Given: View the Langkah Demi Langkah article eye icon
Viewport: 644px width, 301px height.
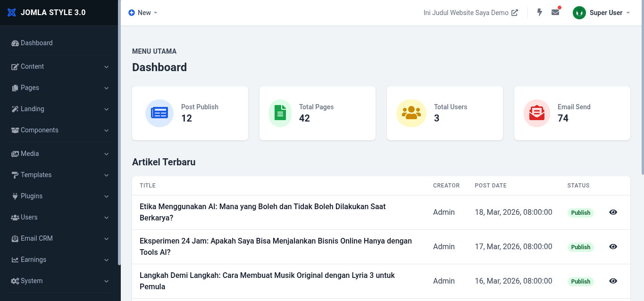Looking at the screenshot, I should (613, 281).
